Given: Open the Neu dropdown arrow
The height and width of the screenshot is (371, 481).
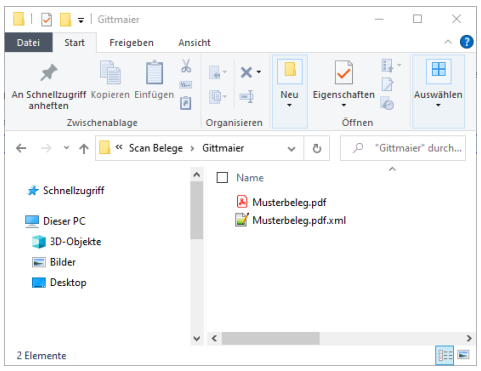Looking at the screenshot, I should click(289, 105).
